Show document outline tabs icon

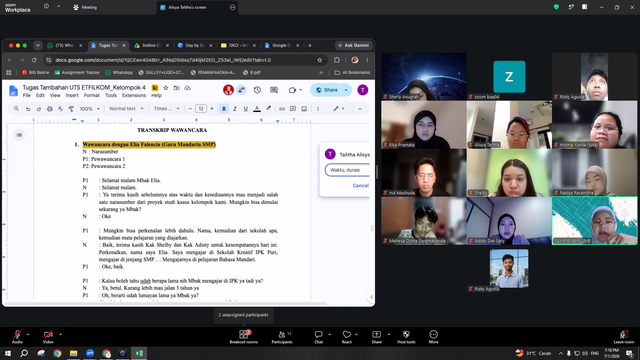(19, 135)
